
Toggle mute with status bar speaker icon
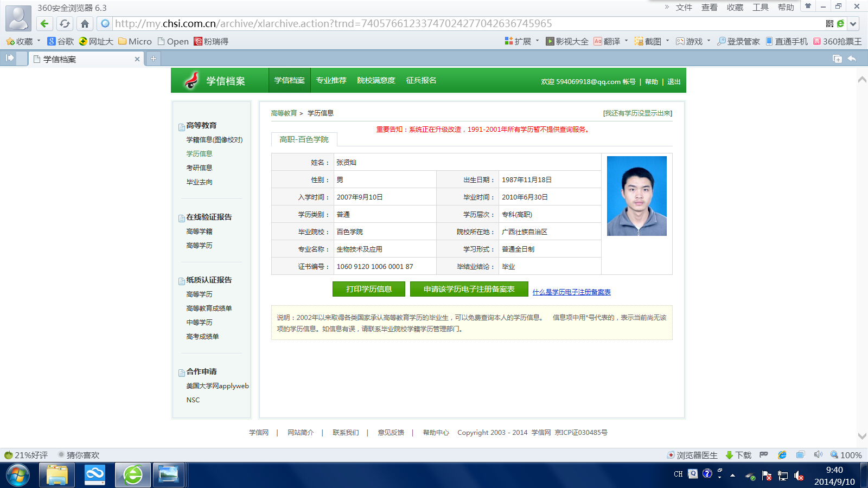[x=818, y=455]
